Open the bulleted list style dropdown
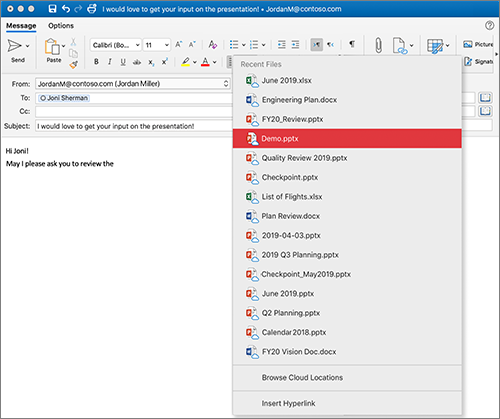This screenshot has width=500, height=419. pyautogui.click(x=244, y=45)
